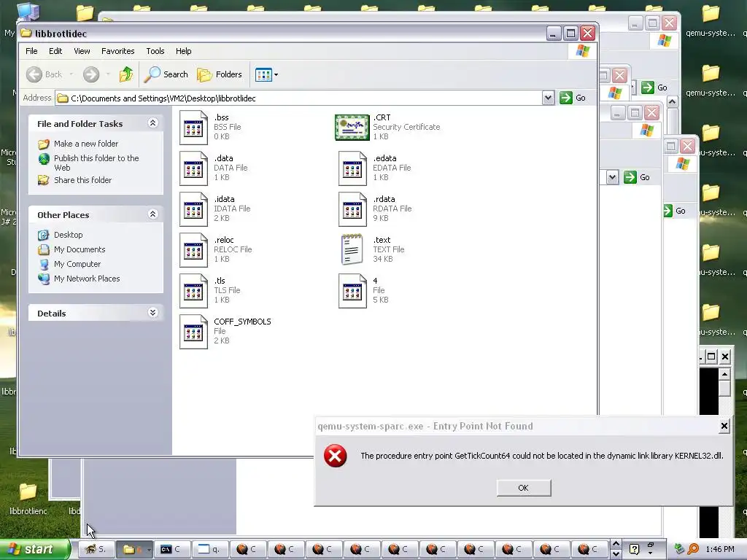Click Make a new folder link
The height and width of the screenshot is (560, 747).
pos(86,144)
